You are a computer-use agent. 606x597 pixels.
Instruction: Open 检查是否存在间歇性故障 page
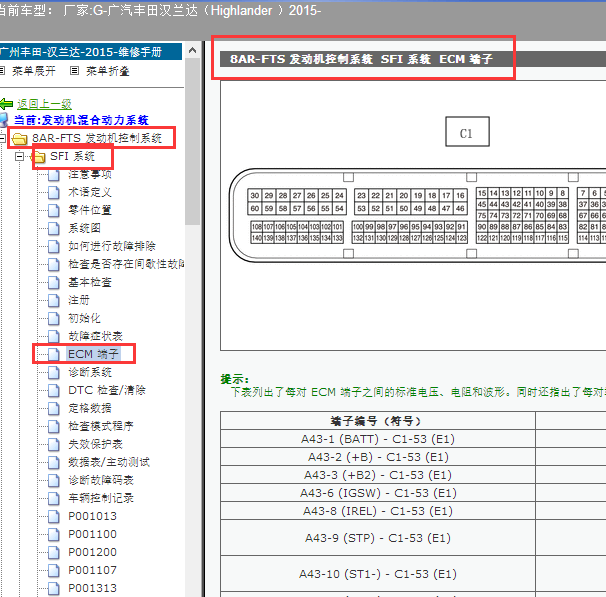(x=126, y=264)
